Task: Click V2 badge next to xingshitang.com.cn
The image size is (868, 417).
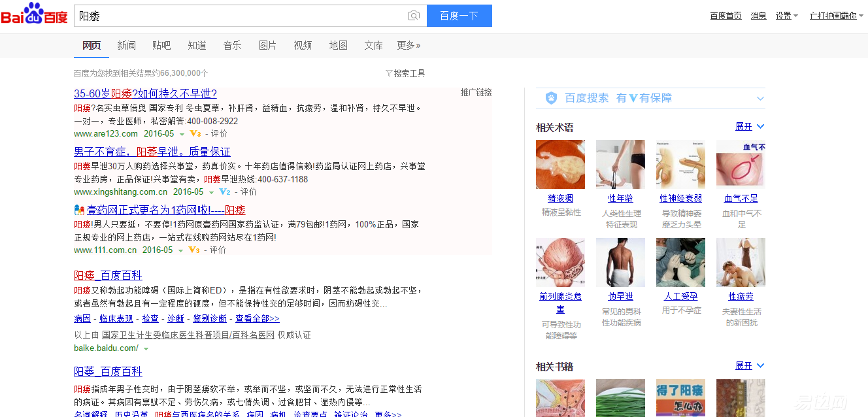Action: tap(225, 192)
